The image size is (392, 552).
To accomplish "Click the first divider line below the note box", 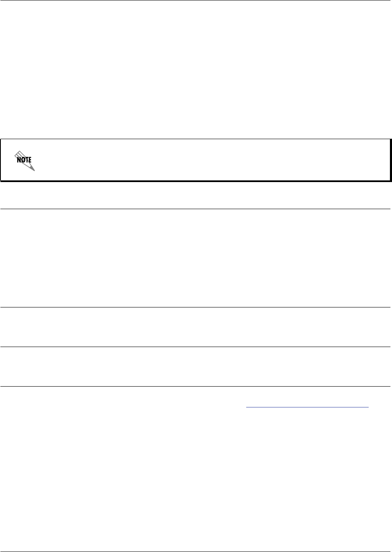I will click(196, 209).
